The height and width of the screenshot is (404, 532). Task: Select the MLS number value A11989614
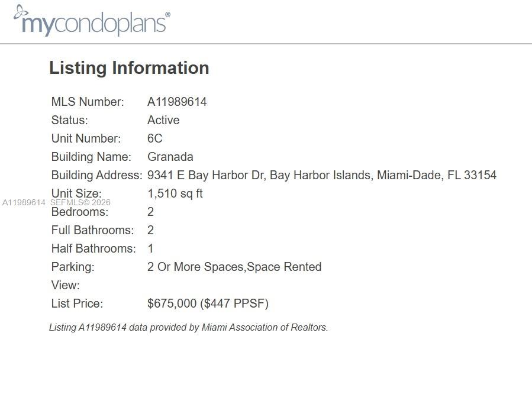pos(177,102)
